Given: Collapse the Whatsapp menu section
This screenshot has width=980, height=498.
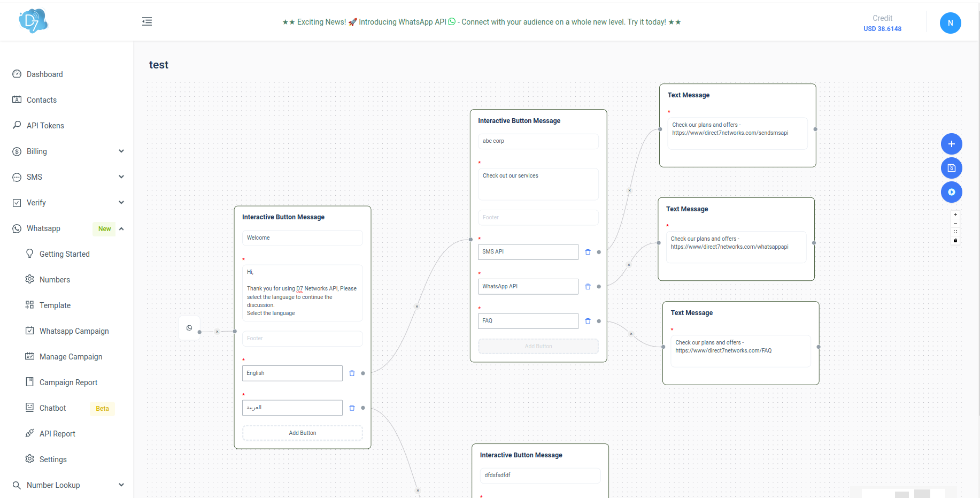Looking at the screenshot, I should [121, 228].
